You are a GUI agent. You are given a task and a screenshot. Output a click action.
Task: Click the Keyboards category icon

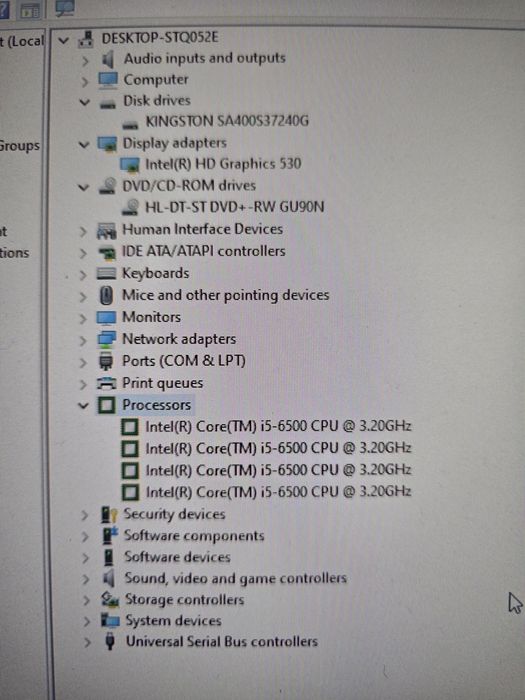(106, 273)
